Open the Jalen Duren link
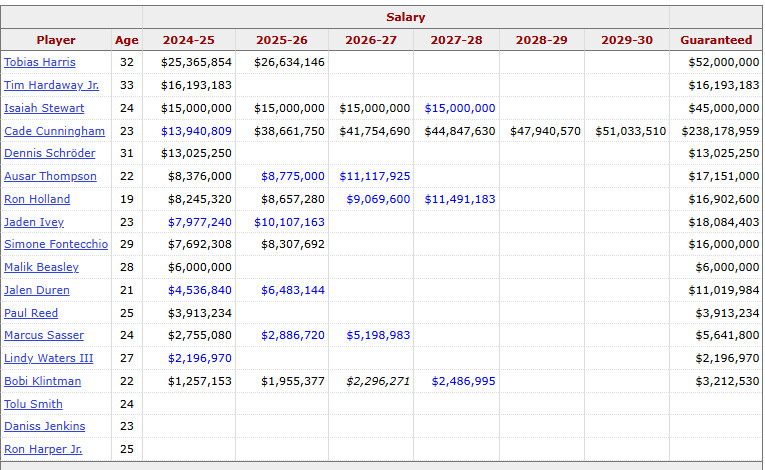Screen dimensions: 765x470 [37, 290]
